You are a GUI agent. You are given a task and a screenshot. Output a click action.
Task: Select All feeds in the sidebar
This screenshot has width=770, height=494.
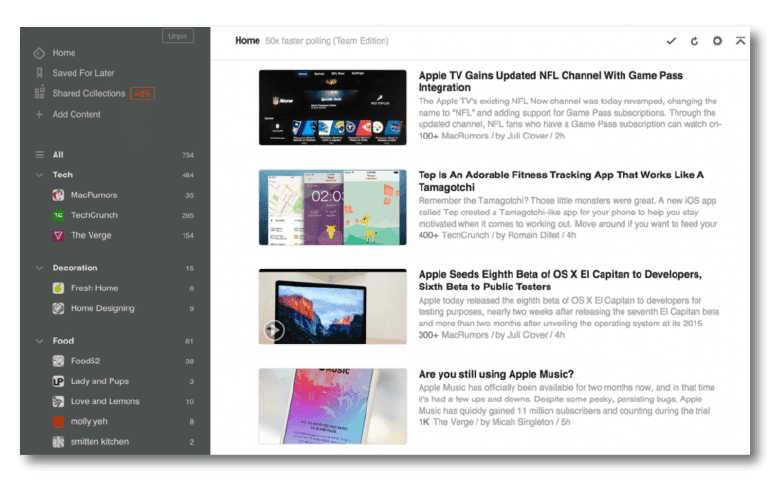[x=58, y=155]
